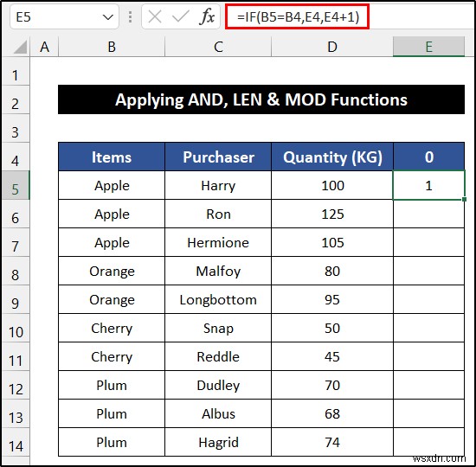Click the Harry cell
This screenshot has width=476, height=467.
click(218, 185)
